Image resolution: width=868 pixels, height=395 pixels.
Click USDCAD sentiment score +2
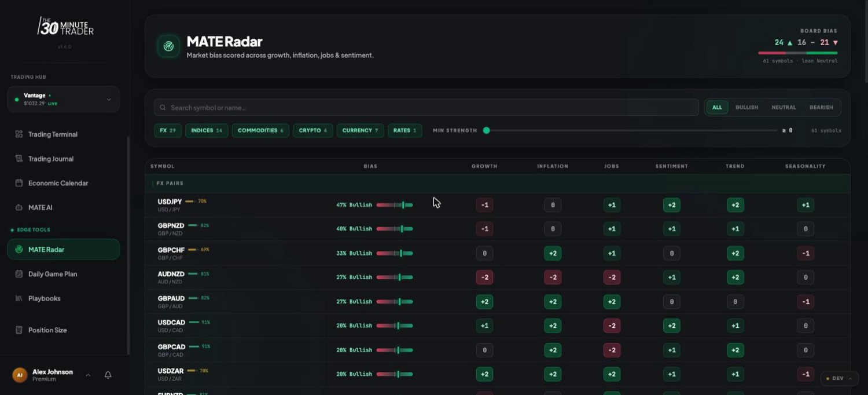pos(671,326)
